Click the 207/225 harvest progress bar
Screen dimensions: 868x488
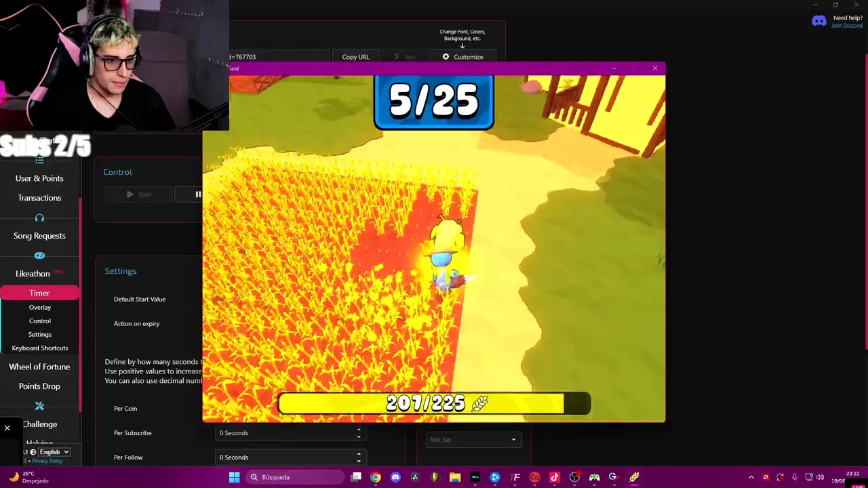click(434, 403)
